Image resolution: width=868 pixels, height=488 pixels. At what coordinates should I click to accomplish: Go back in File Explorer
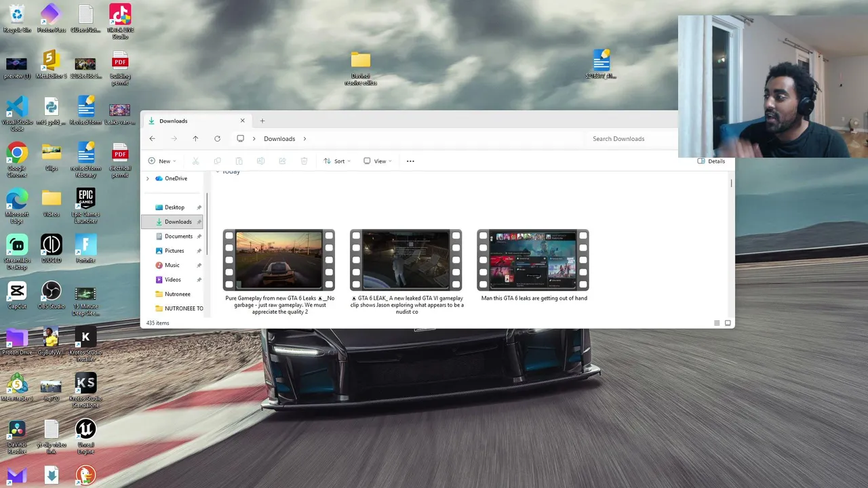pos(152,139)
